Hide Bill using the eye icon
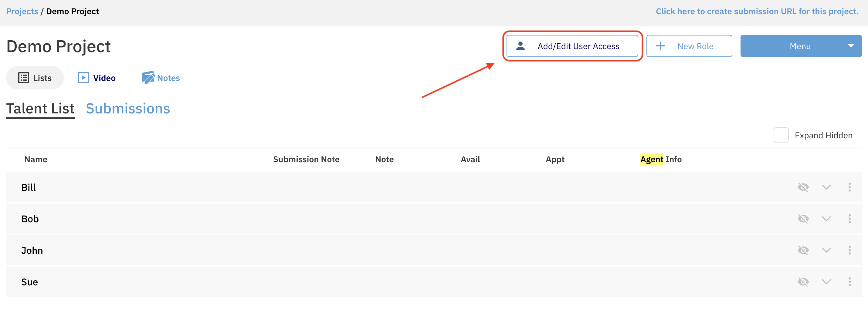This screenshot has width=868, height=316. (803, 187)
